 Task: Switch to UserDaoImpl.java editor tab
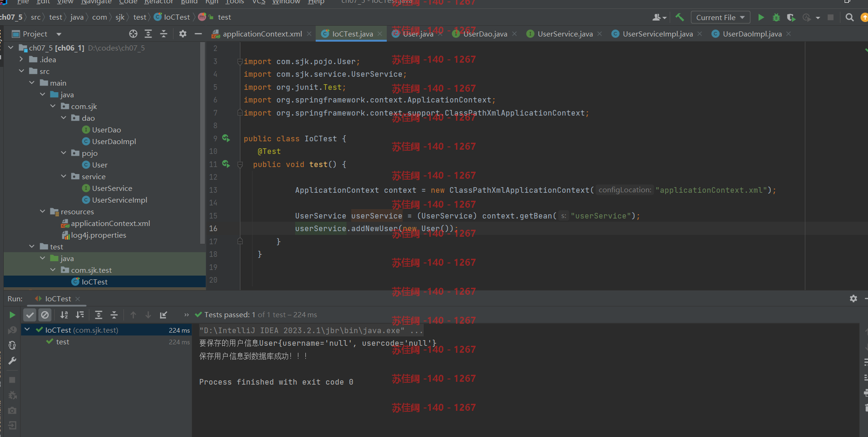[751, 34]
